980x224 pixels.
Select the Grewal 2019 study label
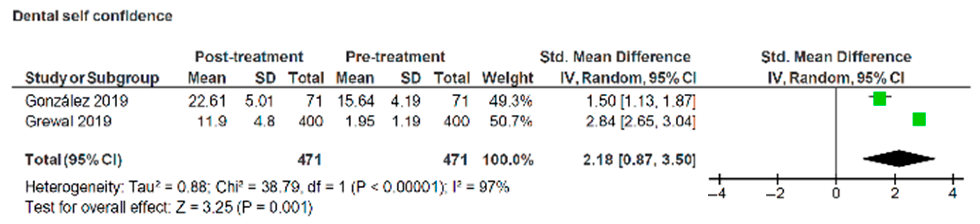(69, 122)
